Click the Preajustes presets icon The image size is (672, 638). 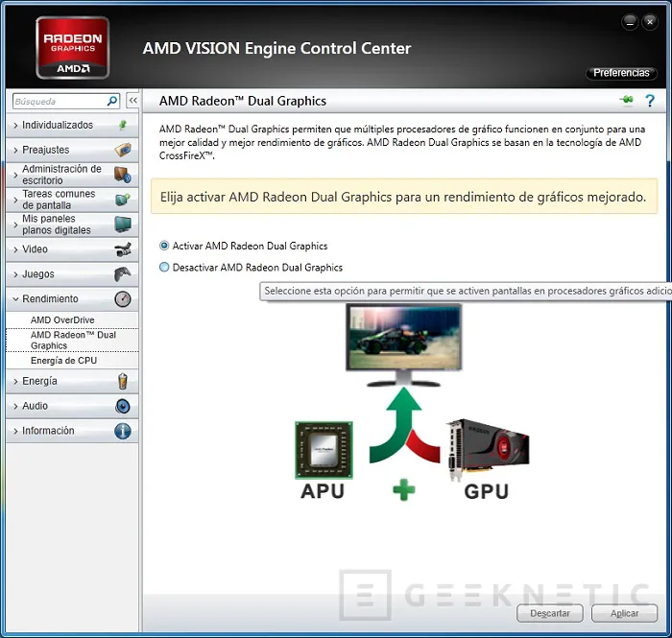pyautogui.click(x=123, y=150)
